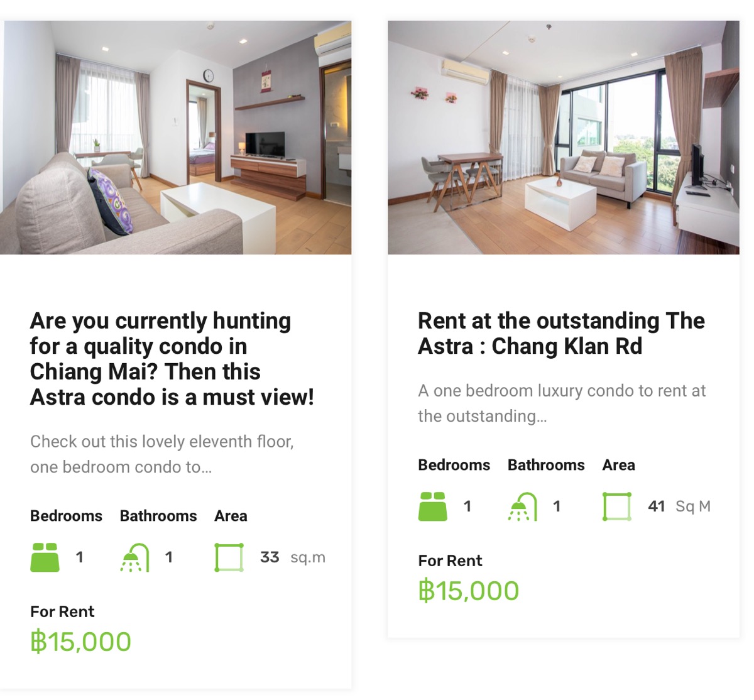Click the '33 sq.m' area value
This screenshot has height=700, width=754.
pyautogui.click(x=293, y=557)
